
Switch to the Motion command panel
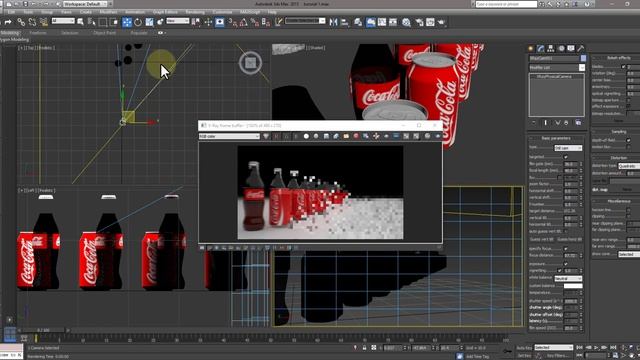[x=561, y=49]
